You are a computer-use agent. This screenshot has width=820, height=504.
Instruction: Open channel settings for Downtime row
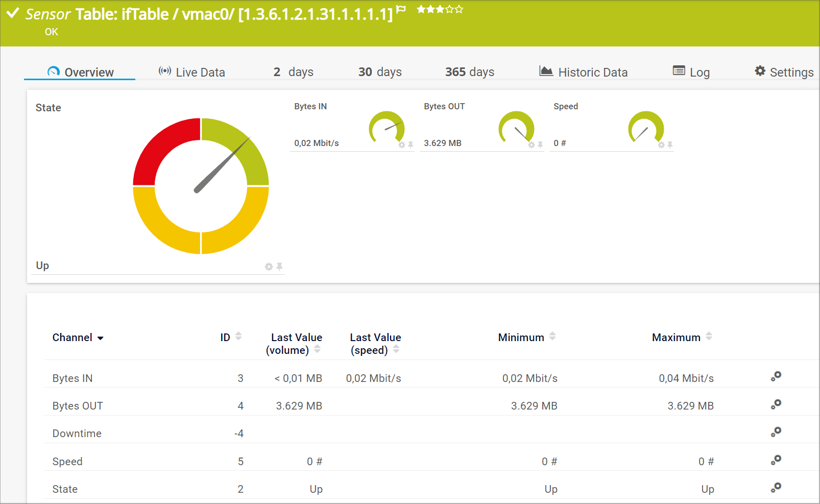tap(776, 432)
